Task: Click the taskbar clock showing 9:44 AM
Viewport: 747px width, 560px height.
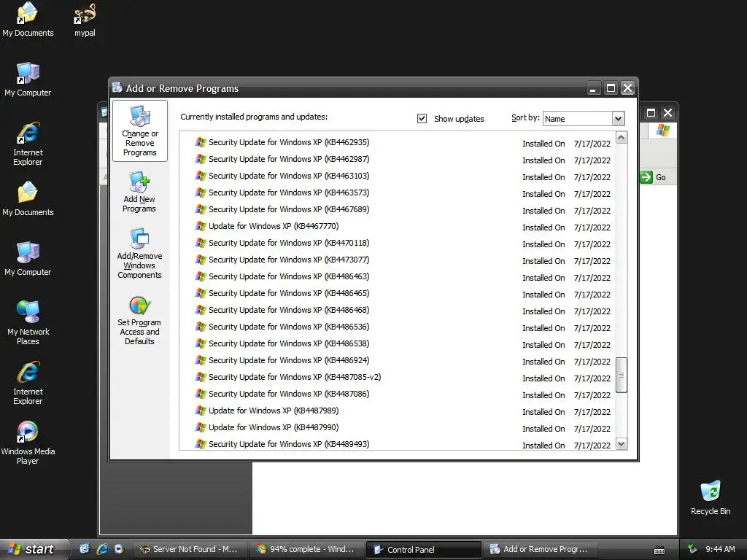Action: (x=720, y=549)
